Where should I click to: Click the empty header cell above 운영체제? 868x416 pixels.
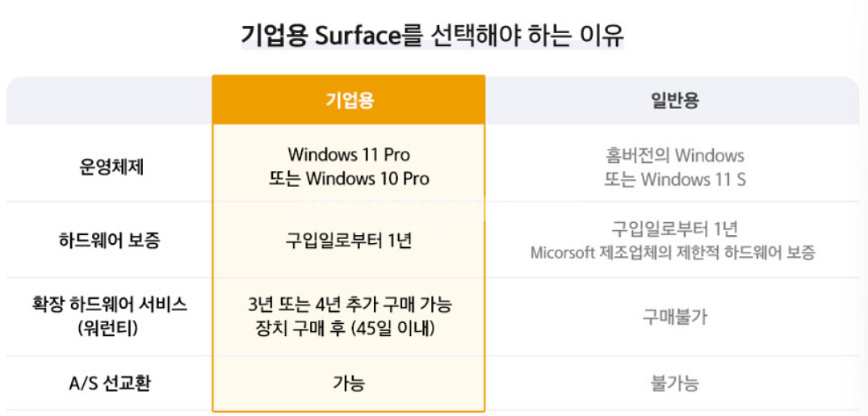(x=109, y=100)
